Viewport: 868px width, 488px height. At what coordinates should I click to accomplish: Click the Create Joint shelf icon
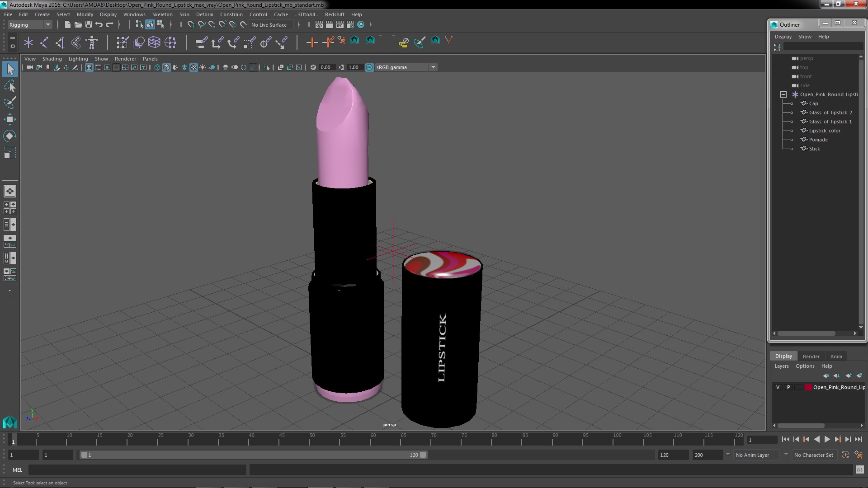(x=44, y=42)
